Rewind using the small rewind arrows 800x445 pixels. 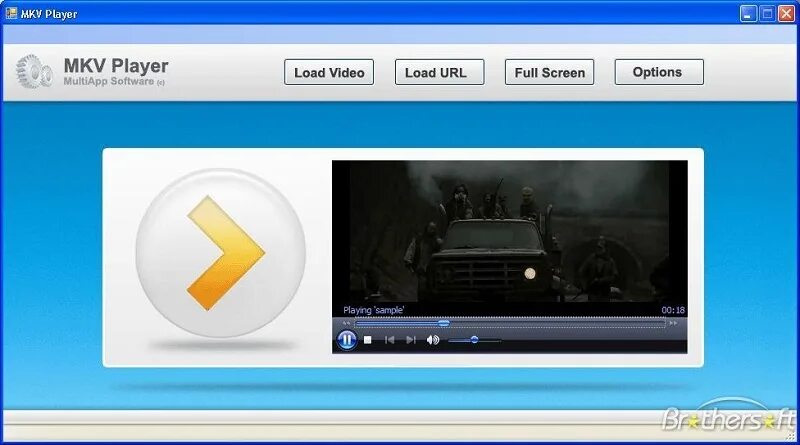tap(347, 324)
